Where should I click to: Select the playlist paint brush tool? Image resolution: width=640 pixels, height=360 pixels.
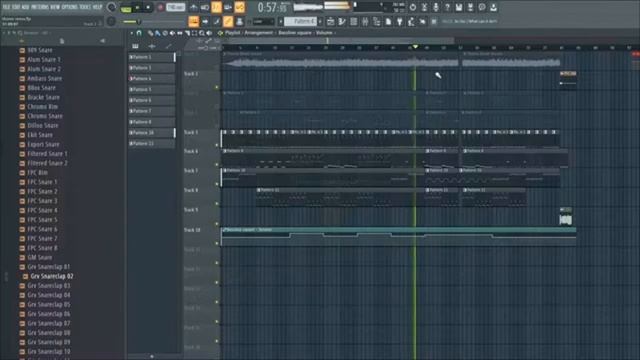(x=158, y=33)
